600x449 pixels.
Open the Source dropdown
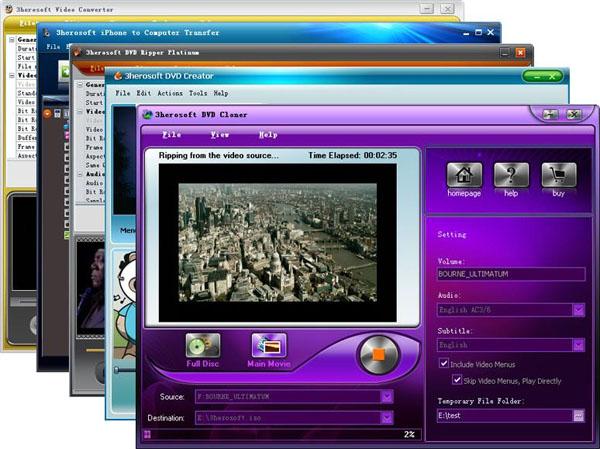(x=387, y=397)
